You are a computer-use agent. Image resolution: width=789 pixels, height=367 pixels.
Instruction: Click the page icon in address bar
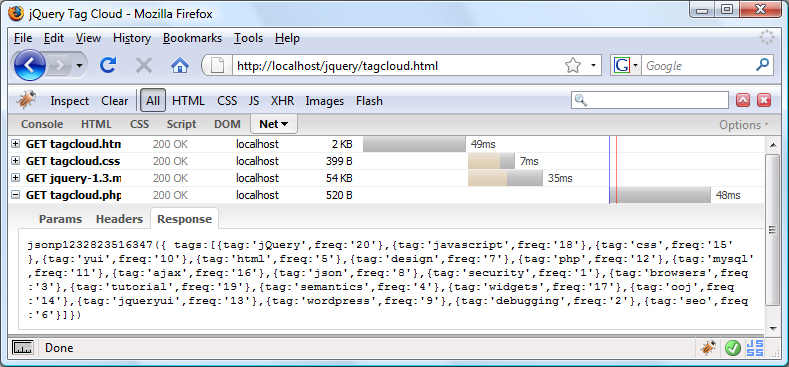click(x=217, y=65)
